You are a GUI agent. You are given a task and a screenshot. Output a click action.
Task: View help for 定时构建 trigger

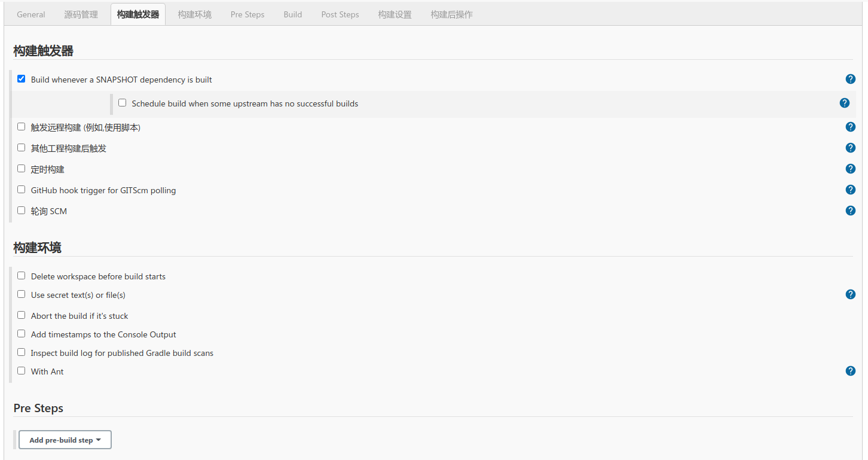coord(850,169)
